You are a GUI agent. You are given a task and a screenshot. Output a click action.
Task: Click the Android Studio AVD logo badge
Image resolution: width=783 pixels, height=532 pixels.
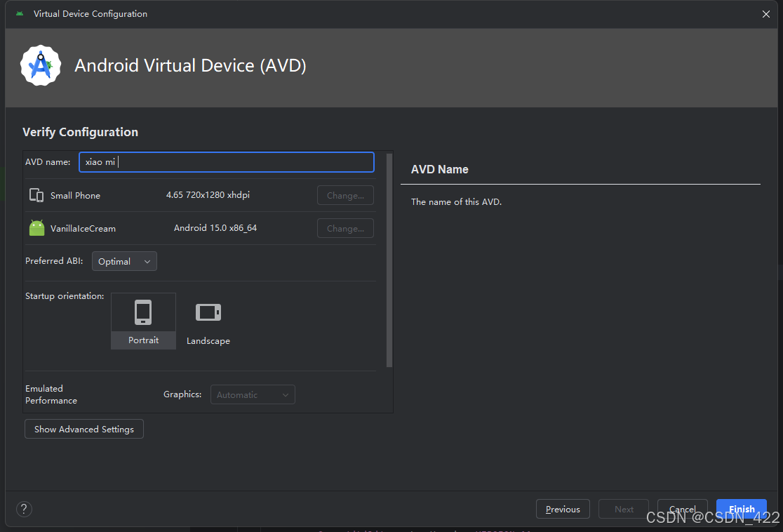tap(40, 65)
